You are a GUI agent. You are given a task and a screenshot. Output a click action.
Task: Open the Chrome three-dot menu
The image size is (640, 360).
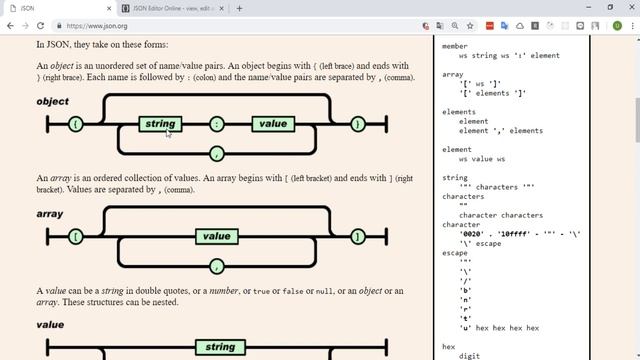click(633, 26)
